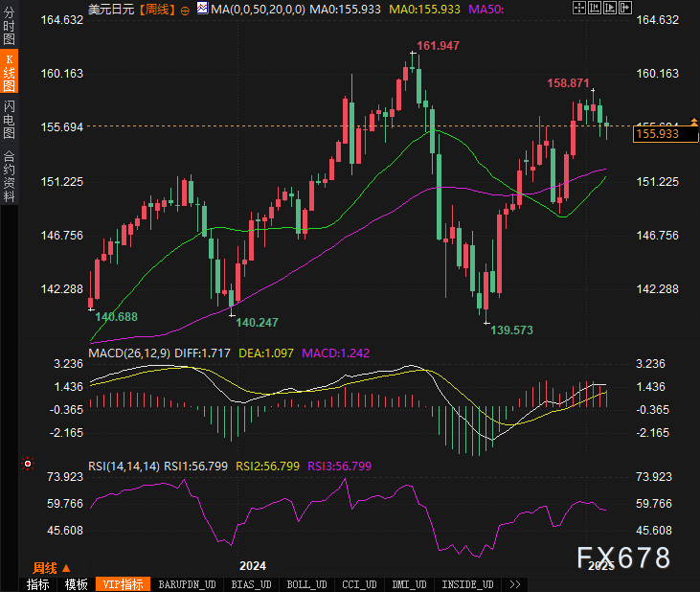The width and height of the screenshot is (700, 592).
Task: Open the 合约资料 side tab
Action: [9, 175]
